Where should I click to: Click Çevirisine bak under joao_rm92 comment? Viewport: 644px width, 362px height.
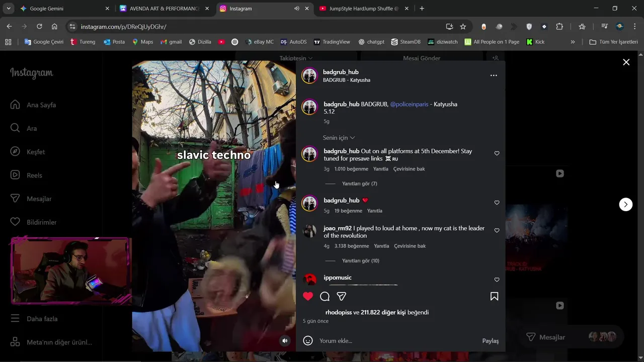pyautogui.click(x=410, y=246)
